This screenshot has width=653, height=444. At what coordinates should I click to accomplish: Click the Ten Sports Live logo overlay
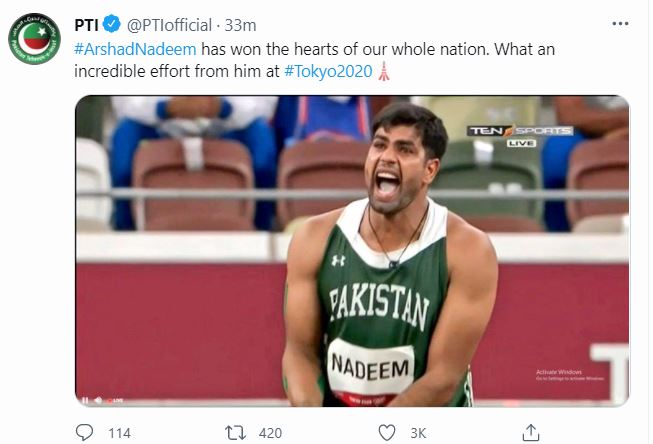[521, 135]
